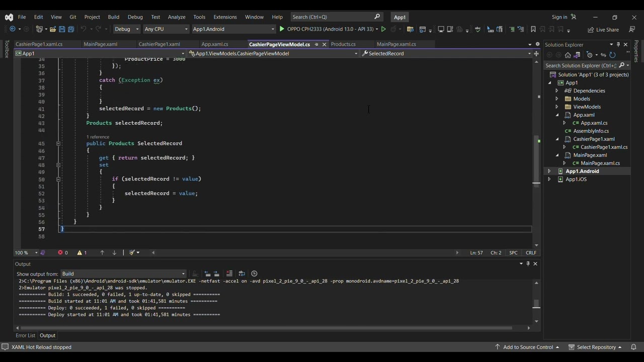Image resolution: width=644 pixels, height=362 pixels.
Task: Click the Navigate Backward arrow icon
Action: pos(12,29)
